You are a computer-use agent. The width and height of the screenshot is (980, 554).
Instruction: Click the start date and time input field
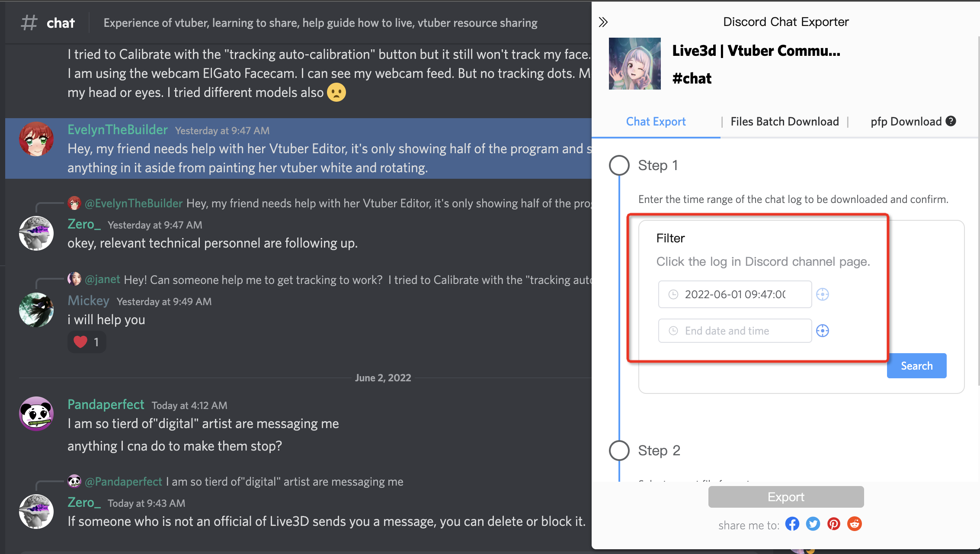(733, 294)
